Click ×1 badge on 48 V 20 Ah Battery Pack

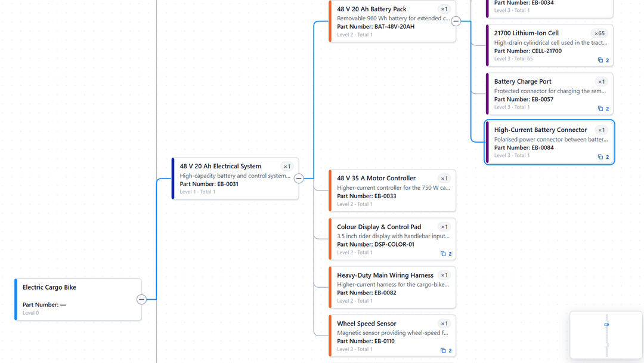[x=444, y=9]
